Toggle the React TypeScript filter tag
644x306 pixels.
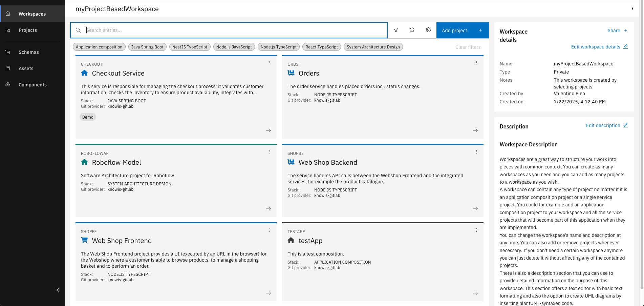tap(321, 47)
